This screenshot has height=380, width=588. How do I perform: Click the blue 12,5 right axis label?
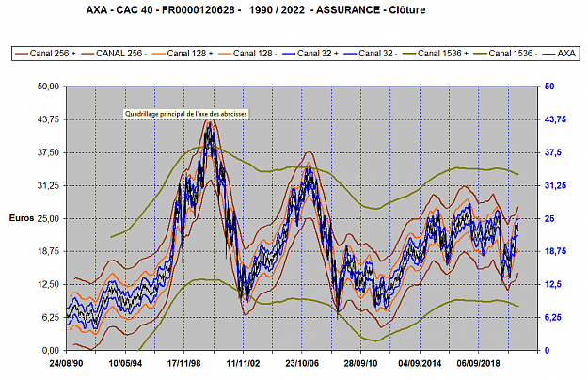click(x=553, y=284)
